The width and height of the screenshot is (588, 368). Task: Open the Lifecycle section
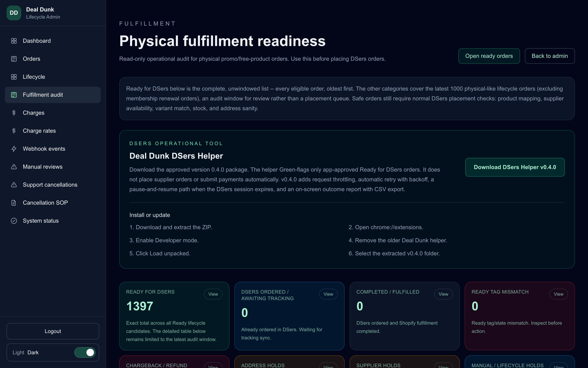pos(53,77)
